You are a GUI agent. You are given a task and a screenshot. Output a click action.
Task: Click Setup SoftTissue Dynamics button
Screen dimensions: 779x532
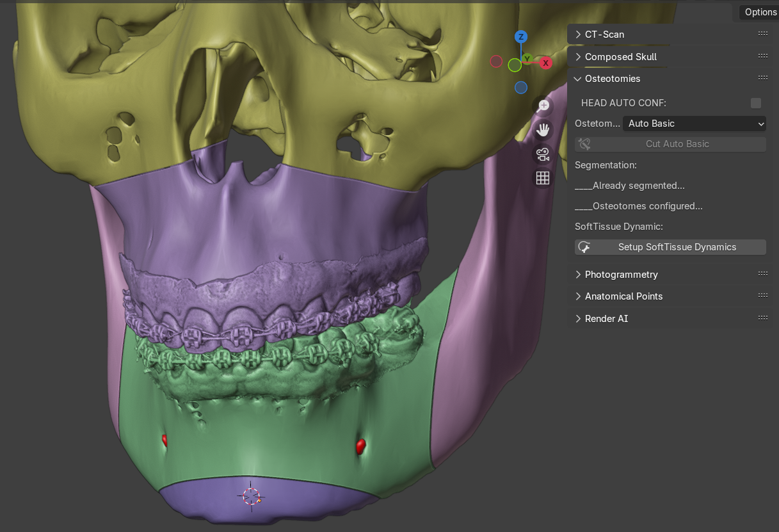pos(670,247)
